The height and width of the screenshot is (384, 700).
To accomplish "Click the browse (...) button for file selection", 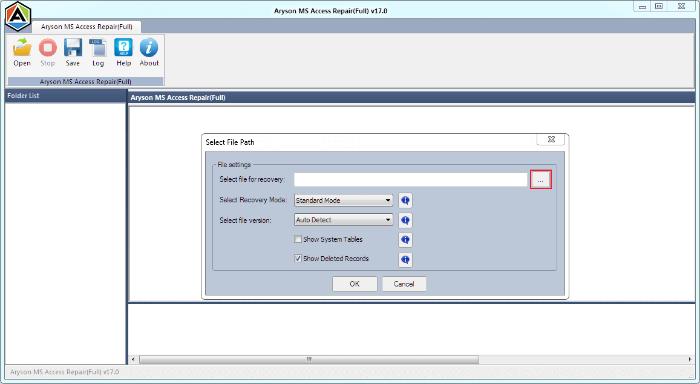I will click(x=541, y=180).
